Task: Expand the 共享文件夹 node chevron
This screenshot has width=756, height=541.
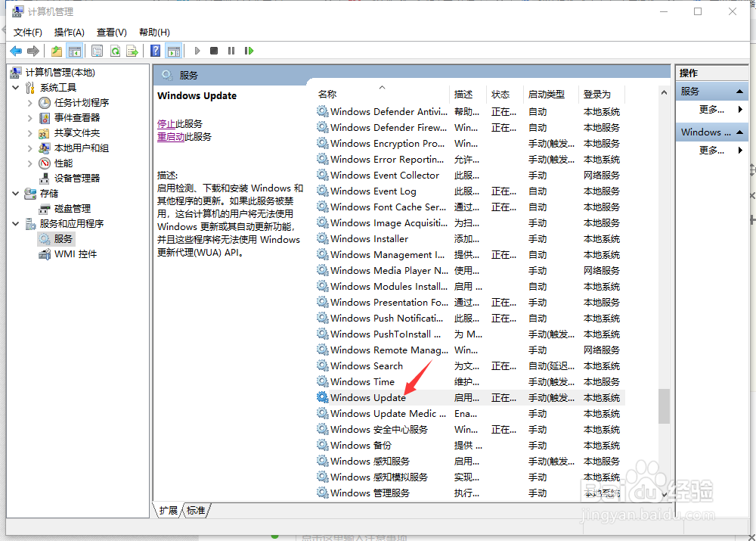Action: point(30,132)
